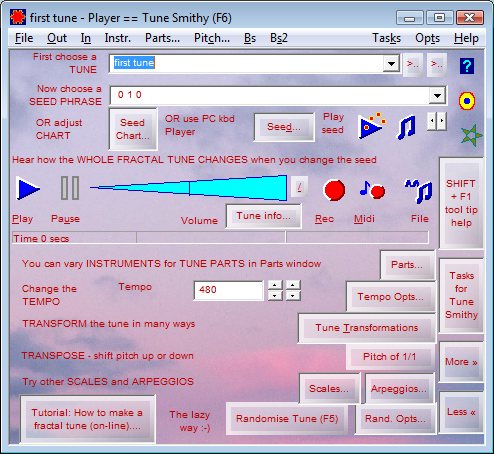
Task: Increase tempo with first spinner up arrow
Action: click(x=275, y=285)
